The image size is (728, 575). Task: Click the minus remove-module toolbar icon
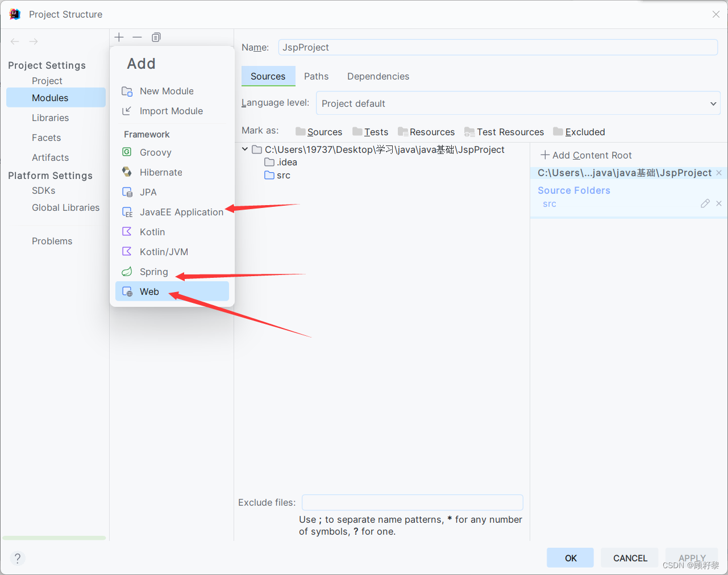point(137,37)
